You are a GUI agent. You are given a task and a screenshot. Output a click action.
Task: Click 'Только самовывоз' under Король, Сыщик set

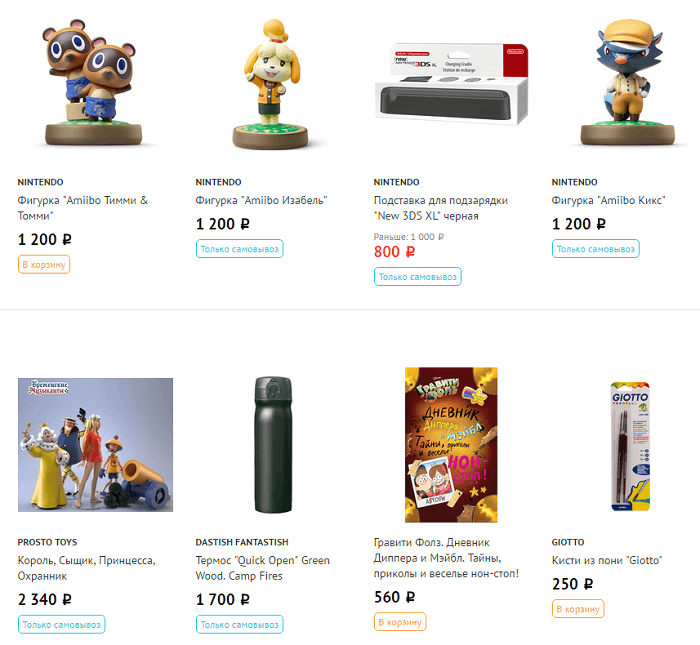coord(62,624)
